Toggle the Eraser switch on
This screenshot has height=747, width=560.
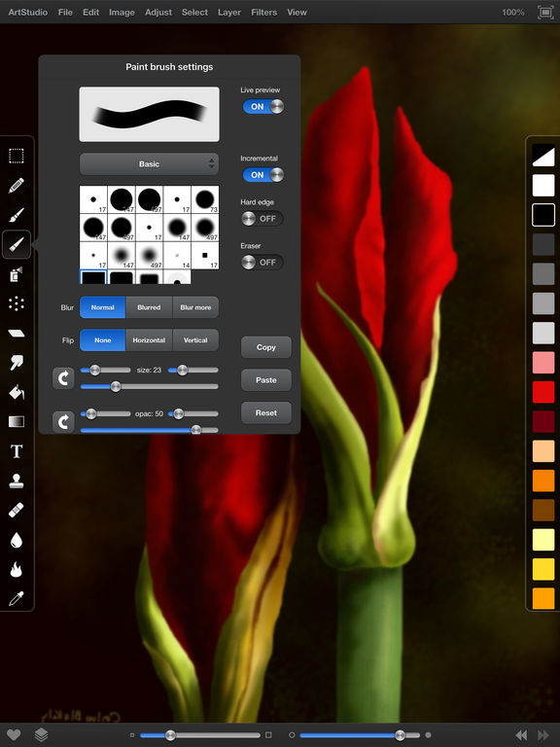(x=262, y=262)
